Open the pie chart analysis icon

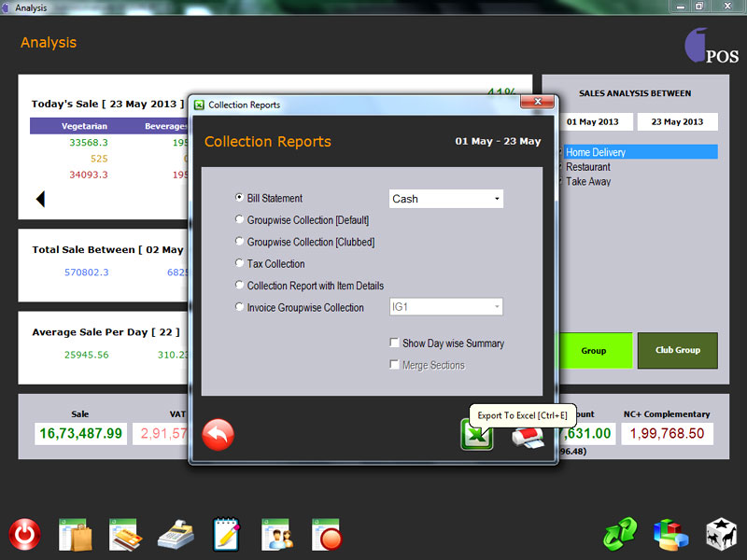click(x=669, y=535)
